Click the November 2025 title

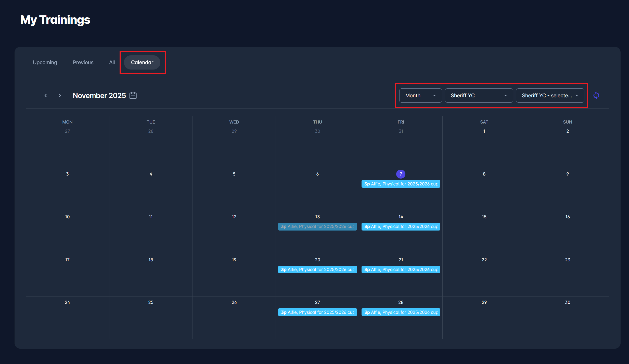point(99,96)
